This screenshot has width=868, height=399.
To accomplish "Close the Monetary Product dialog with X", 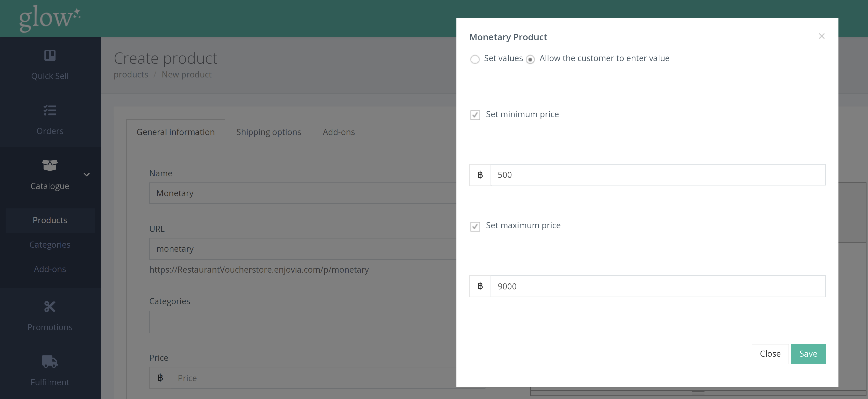I will point(821,36).
